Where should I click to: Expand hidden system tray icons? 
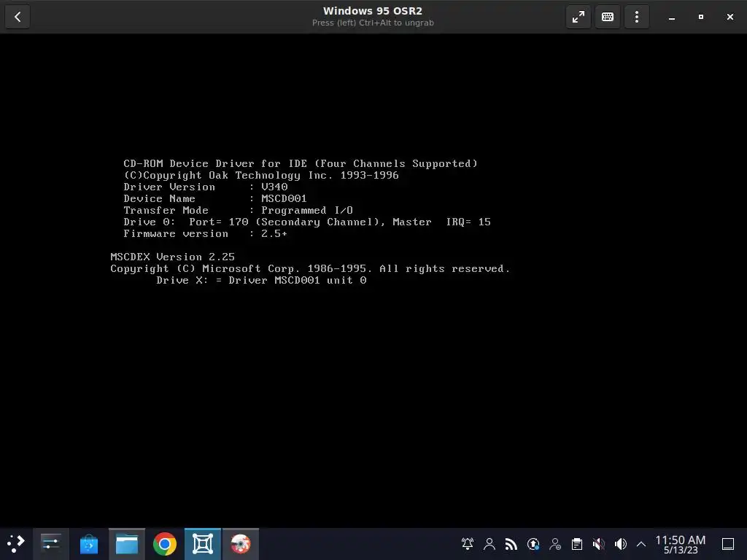(641, 544)
